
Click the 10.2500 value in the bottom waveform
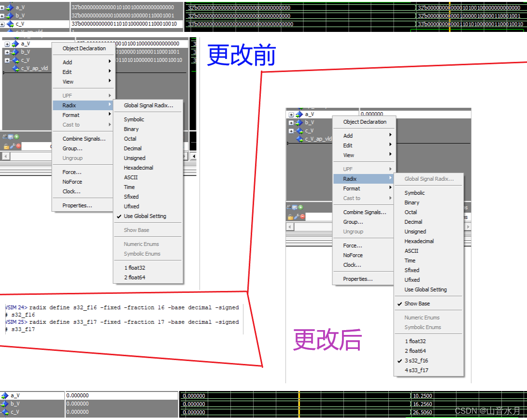click(x=422, y=396)
